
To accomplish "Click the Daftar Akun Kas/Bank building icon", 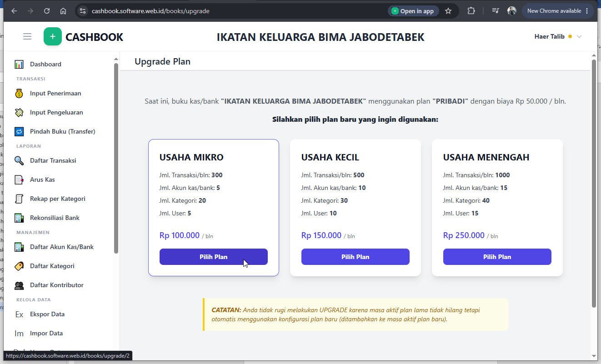I will point(19,247).
